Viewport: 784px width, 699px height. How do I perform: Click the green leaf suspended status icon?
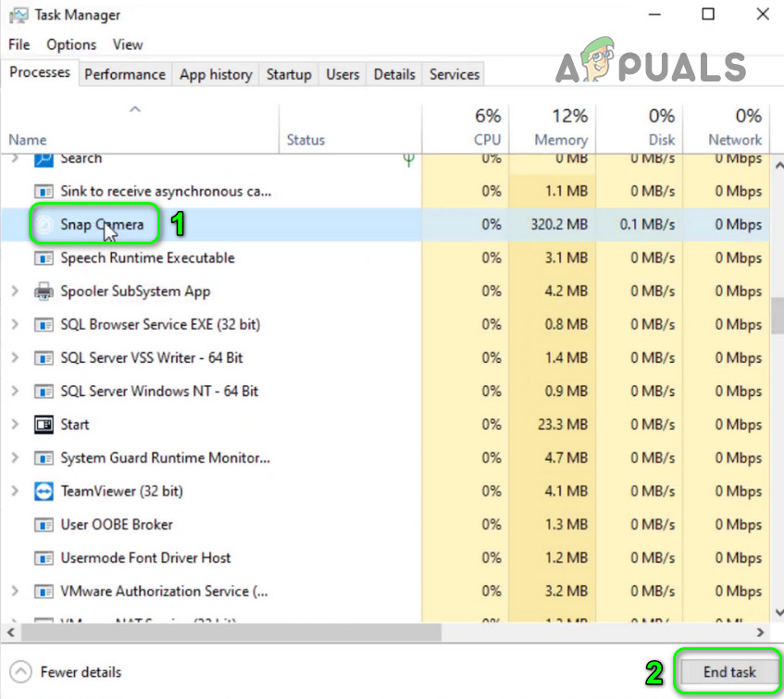tap(408, 160)
